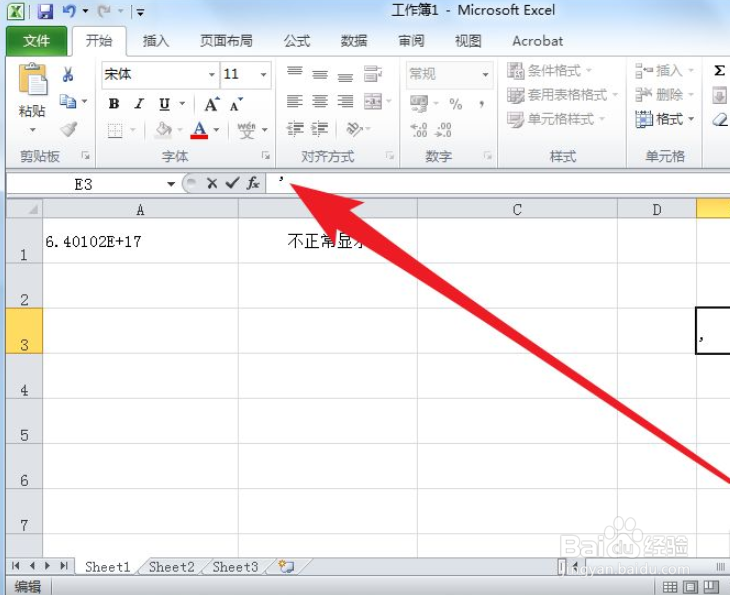730x595 pixels.
Task: Switch to 插入 Insert tab
Action: 156,41
